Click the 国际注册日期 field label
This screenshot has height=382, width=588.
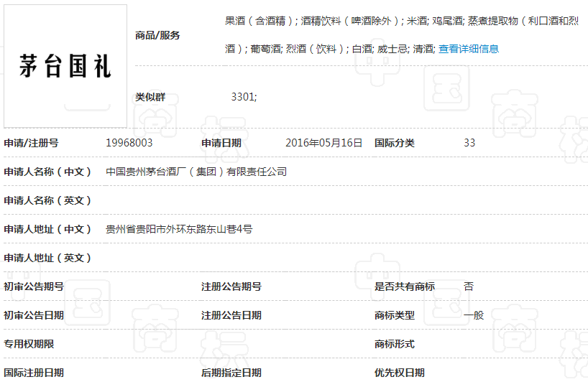(x=34, y=373)
